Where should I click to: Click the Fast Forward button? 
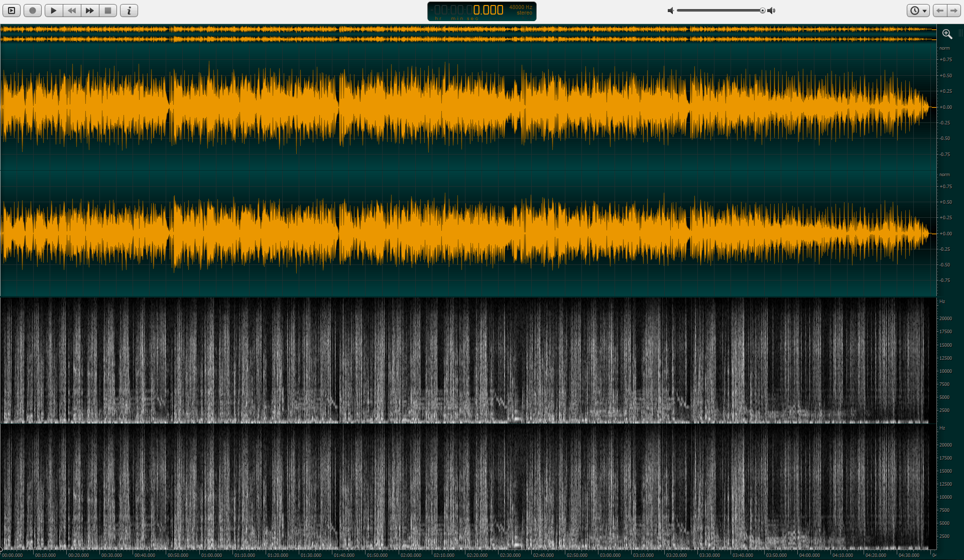(90, 11)
